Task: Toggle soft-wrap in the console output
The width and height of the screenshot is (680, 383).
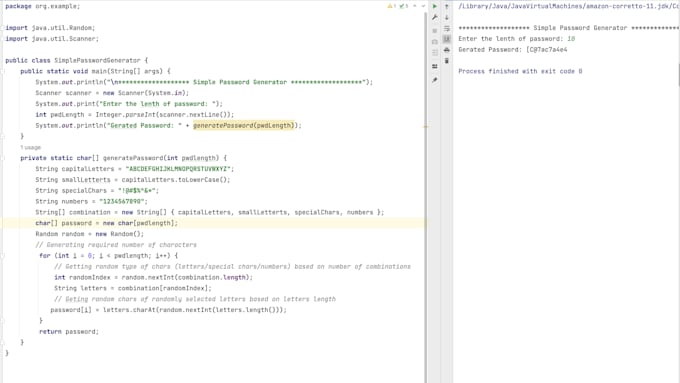Action: [447, 28]
